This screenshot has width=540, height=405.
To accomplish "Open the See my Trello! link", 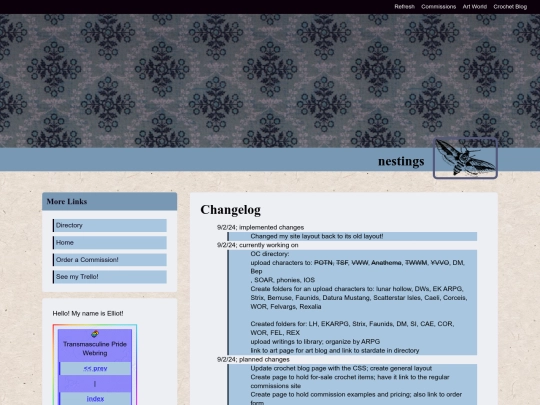I will point(110,277).
